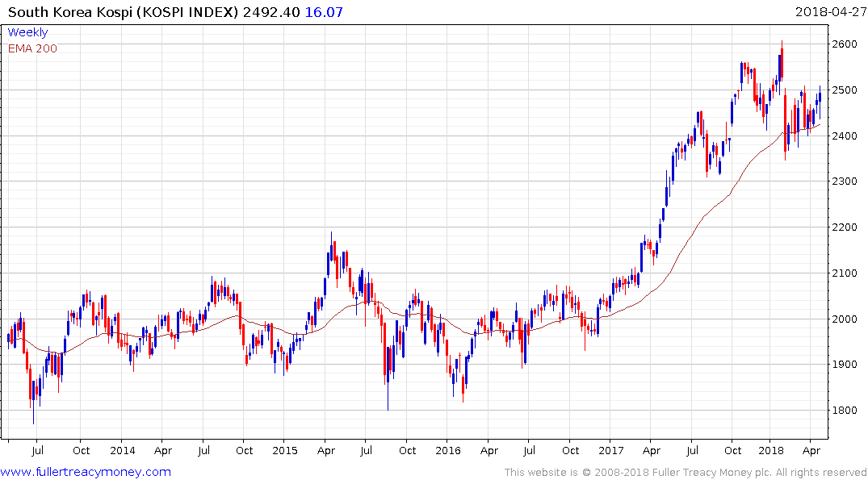Select the index value 2492.40
The image size is (868, 484).
click(x=271, y=12)
